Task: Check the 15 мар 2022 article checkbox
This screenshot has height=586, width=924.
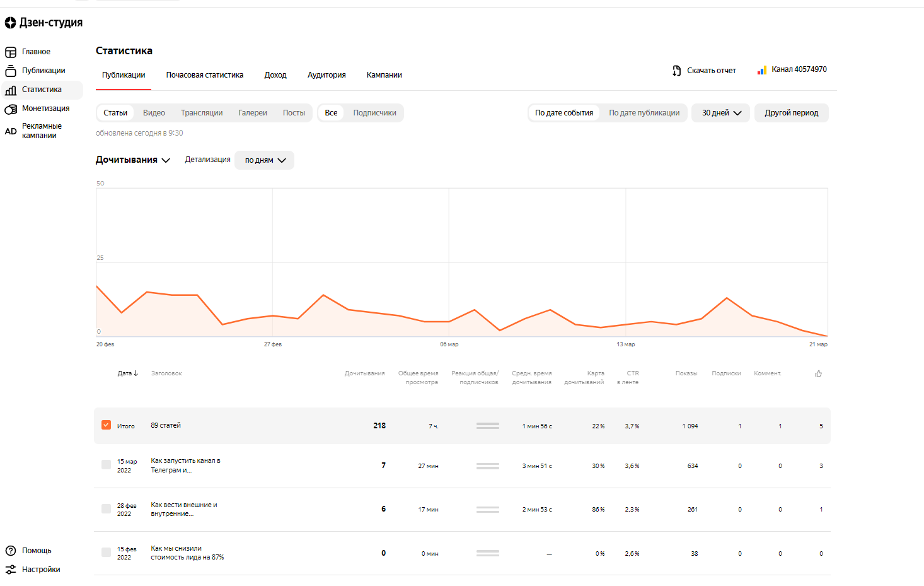Action: point(106,465)
